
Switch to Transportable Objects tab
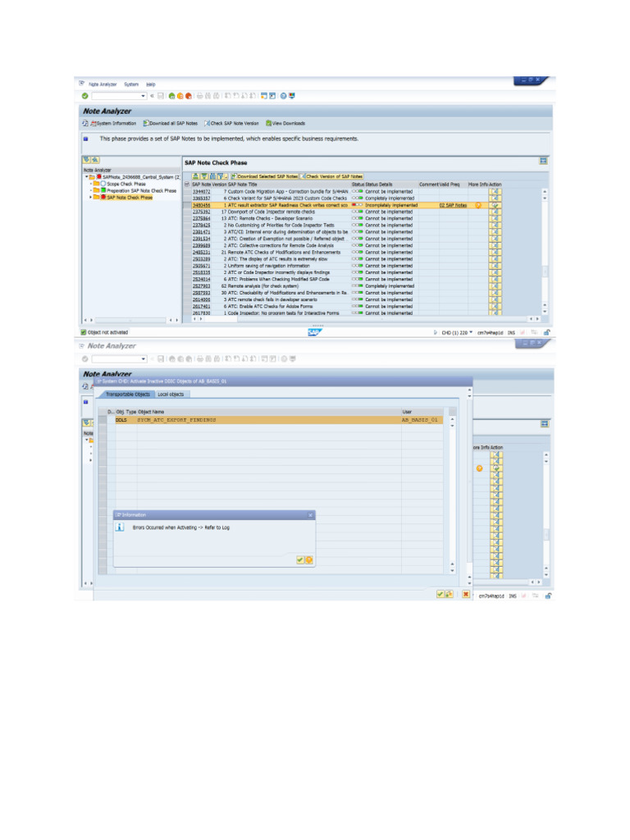127,395
